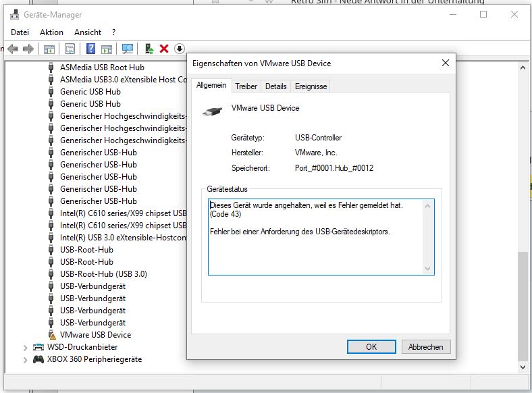Image resolution: width=532 pixels, height=393 pixels.
Task: Click the Back arrow toolbar icon
Action: click(13, 49)
